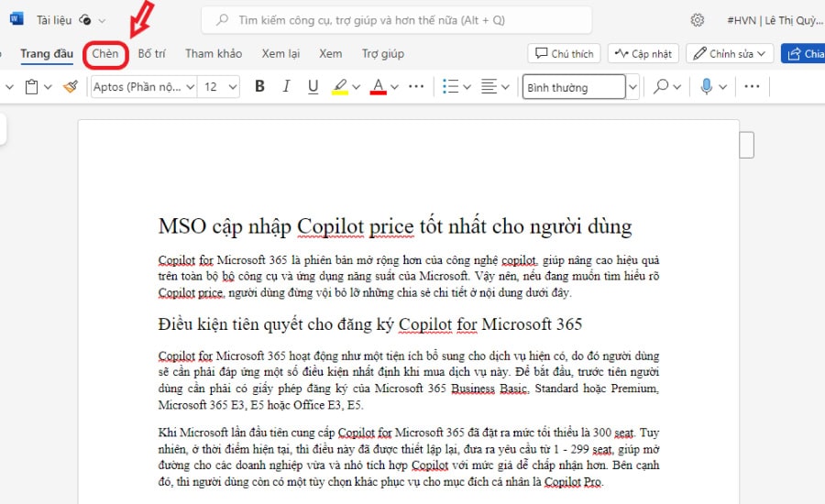The height and width of the screenshot is (504, 825).
Task: Open the Tham khảo tab
Action: pyautogui.click(x=214, y=54)
